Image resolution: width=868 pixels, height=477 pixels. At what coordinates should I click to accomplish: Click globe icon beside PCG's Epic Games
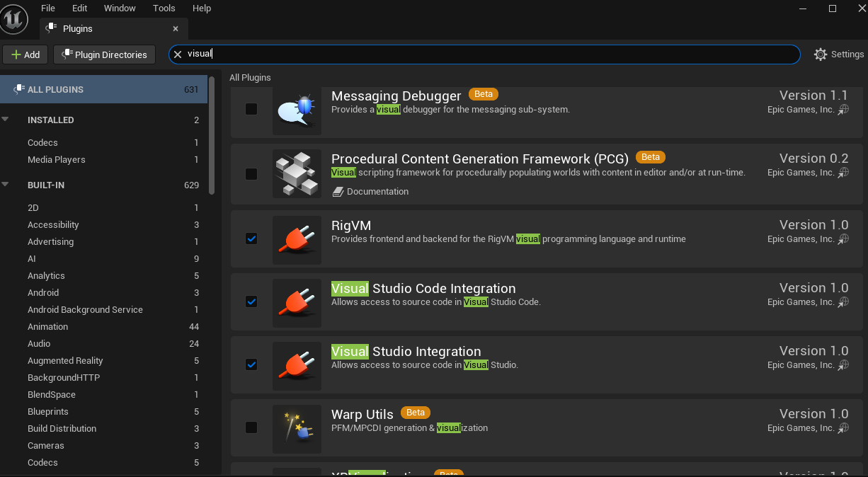[843, 173]
